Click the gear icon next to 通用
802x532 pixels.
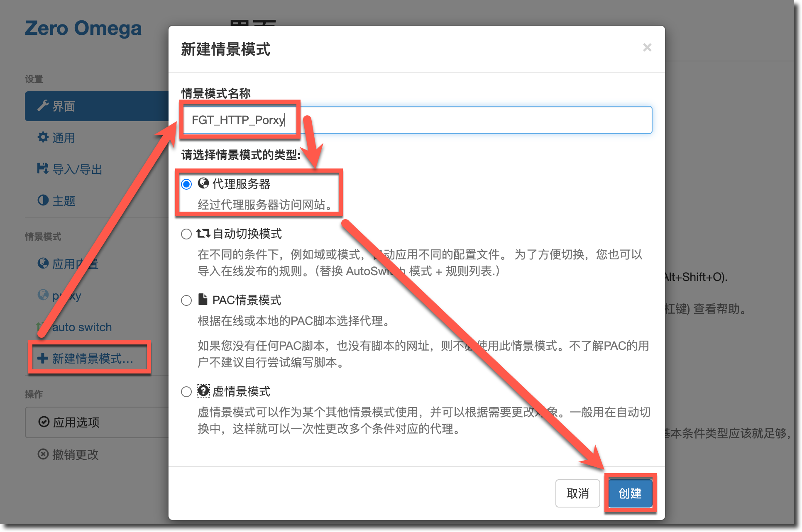[43, 137]
